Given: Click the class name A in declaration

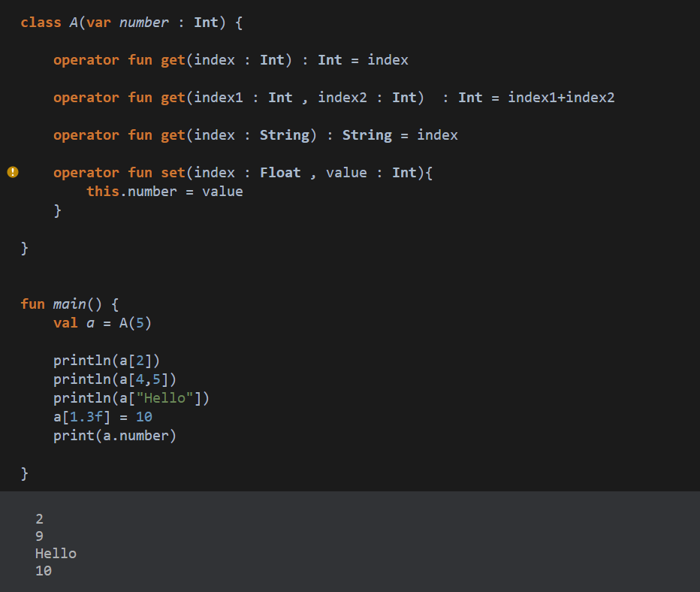Looking at the screenshot, I should pyautogui.click(x=74, y=23).
